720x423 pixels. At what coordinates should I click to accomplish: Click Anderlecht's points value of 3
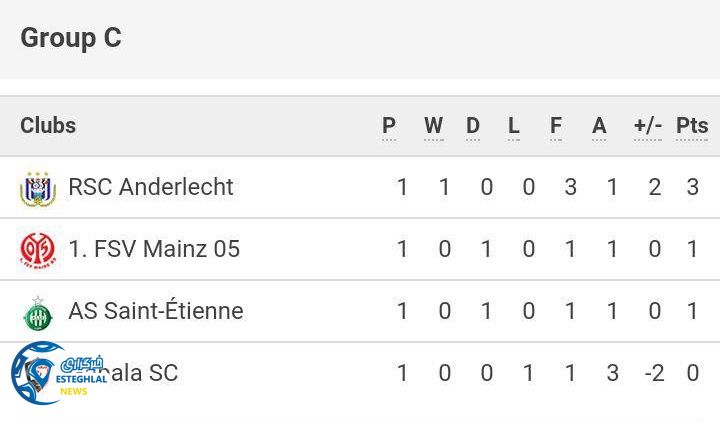coord(692,187)
